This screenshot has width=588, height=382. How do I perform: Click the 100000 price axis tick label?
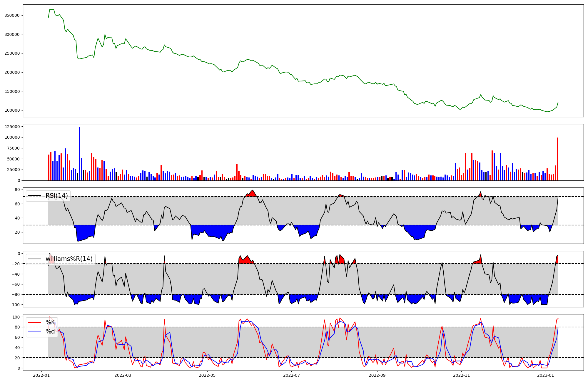click(12, 110)
